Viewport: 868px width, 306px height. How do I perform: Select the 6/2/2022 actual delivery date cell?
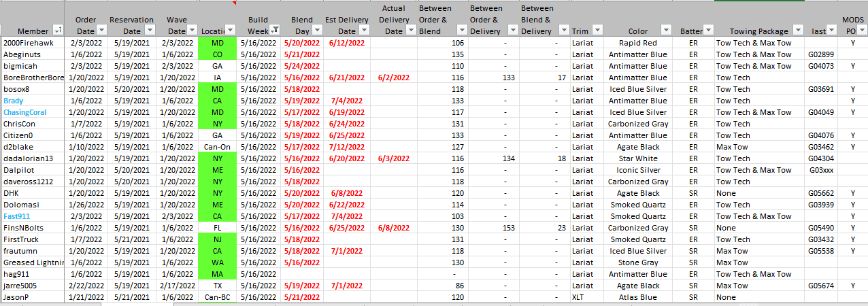pyautogui.click(x=393, y=78)
